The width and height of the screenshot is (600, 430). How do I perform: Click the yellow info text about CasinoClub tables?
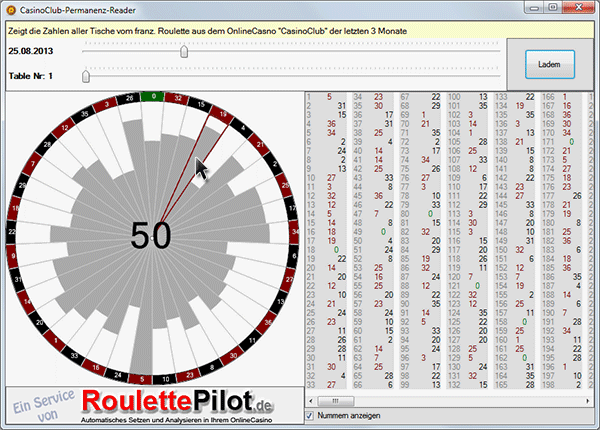point(207,31)
